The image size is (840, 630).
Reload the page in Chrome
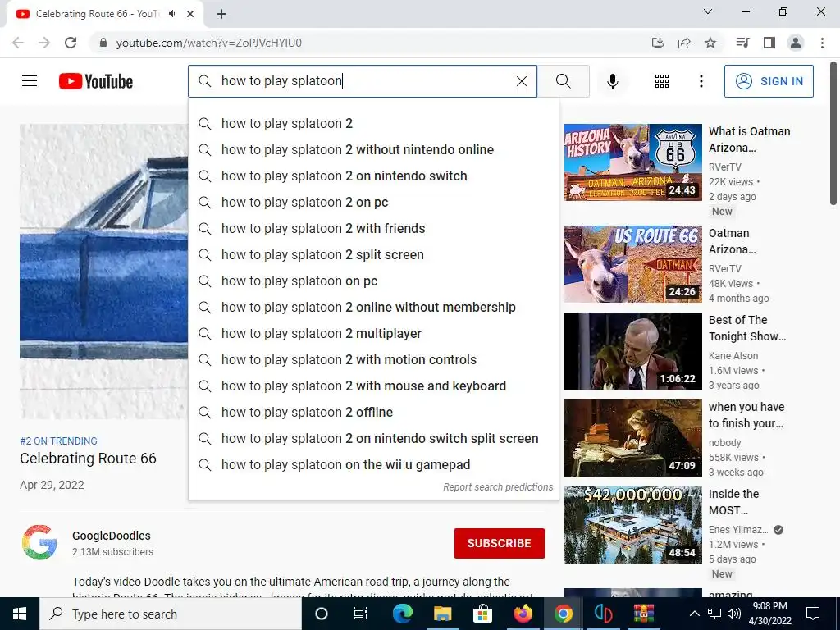point(71,43)
